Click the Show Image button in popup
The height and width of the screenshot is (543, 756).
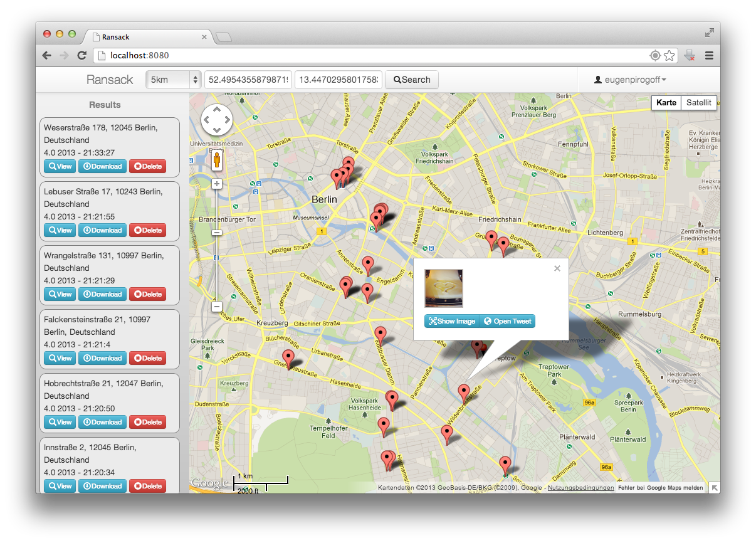coord(451,321)
